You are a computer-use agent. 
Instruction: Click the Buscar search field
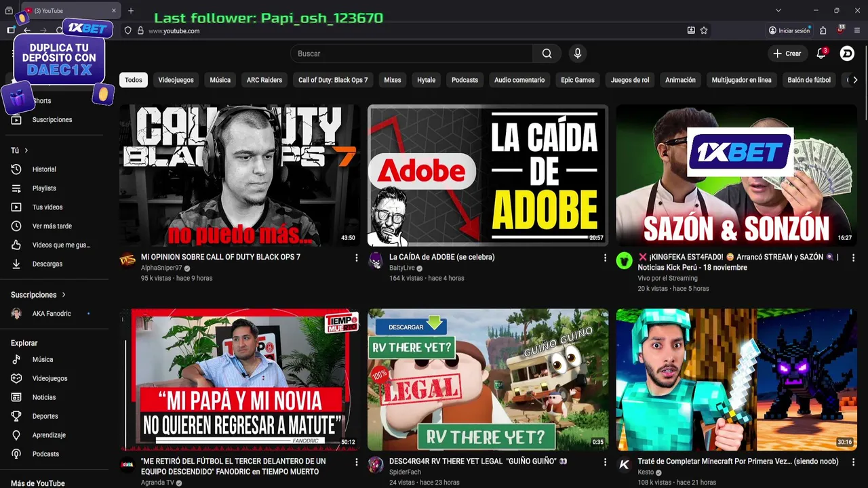(x=412, y=54)
